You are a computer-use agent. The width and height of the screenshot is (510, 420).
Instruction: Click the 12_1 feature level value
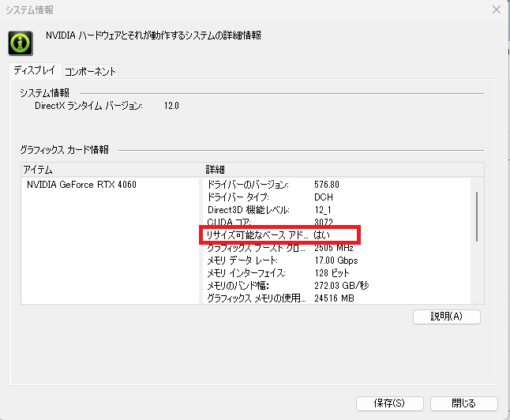(323, 210)
